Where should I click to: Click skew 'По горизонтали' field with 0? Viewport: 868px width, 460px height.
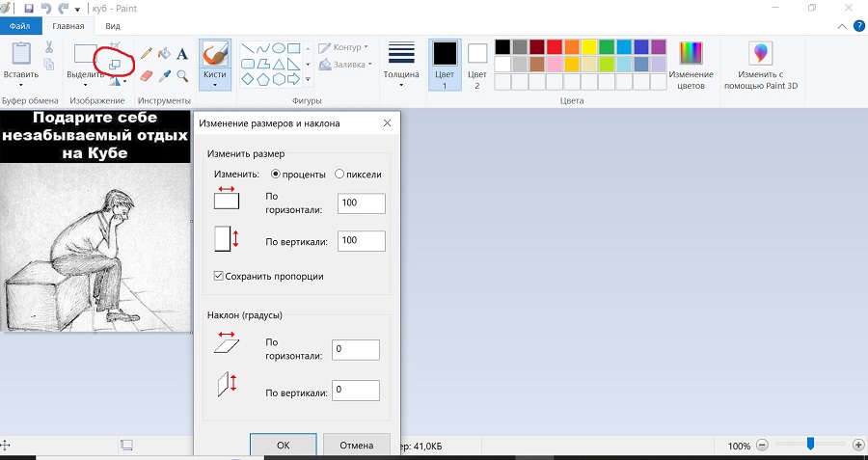[356, 350]
